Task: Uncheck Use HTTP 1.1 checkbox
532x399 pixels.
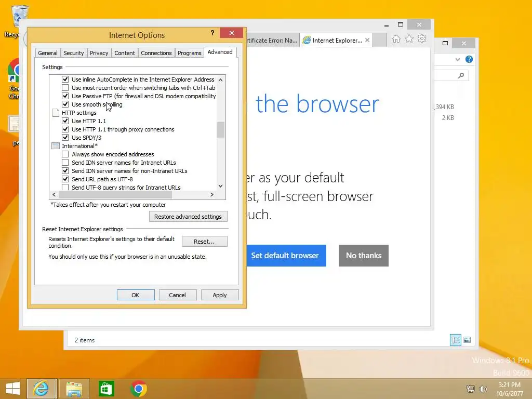Action: click(x=65, y=121)
